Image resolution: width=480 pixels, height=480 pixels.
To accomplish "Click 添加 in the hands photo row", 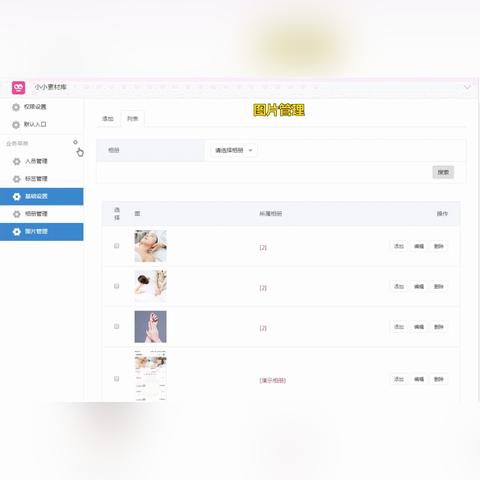I will pyautogui.click(x=399, y=327).
